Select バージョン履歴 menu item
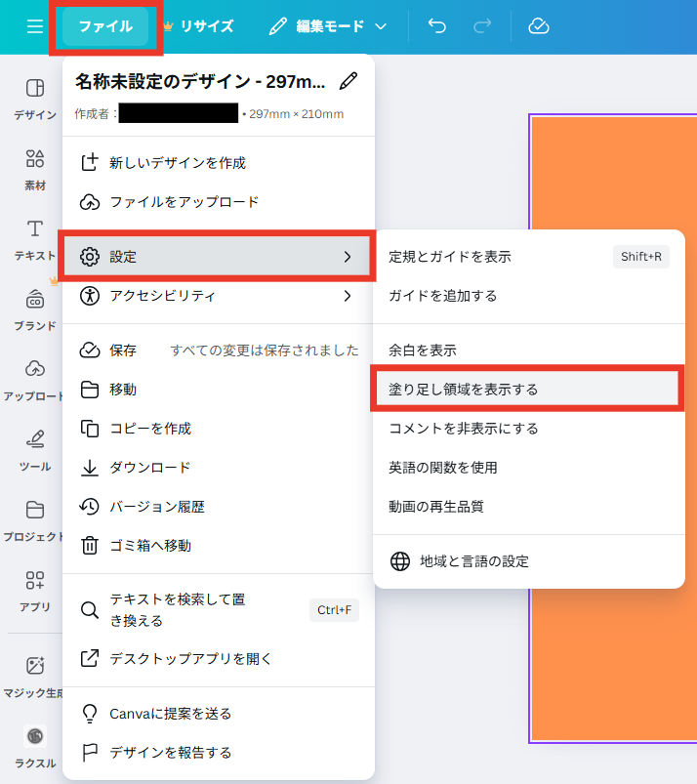The image size is (697, 784). (156, 507)
